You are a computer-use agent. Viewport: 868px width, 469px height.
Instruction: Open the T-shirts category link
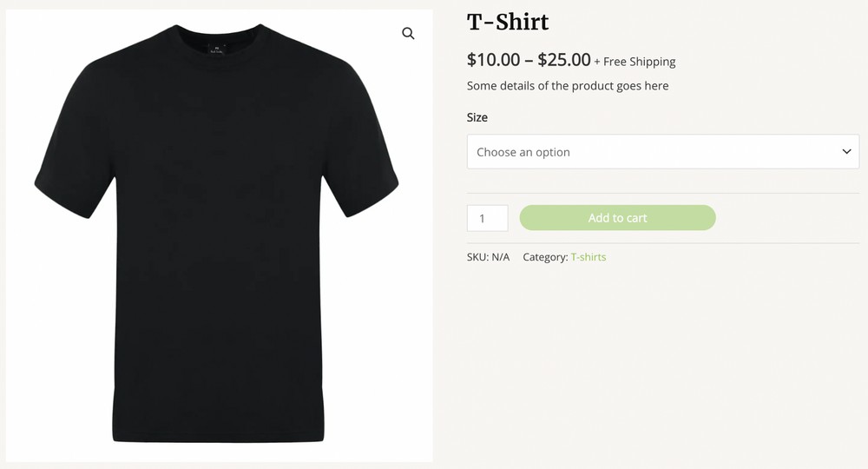pyautogui.click(x=589, y=257)
